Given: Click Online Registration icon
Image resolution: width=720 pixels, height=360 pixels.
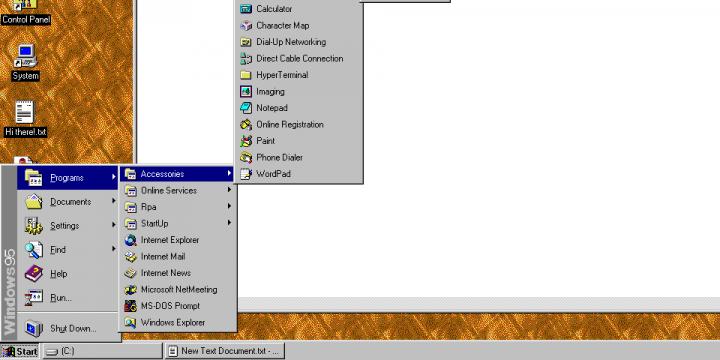Looking at the screenshot, I should pyautogui.click(x=246, y=124).
